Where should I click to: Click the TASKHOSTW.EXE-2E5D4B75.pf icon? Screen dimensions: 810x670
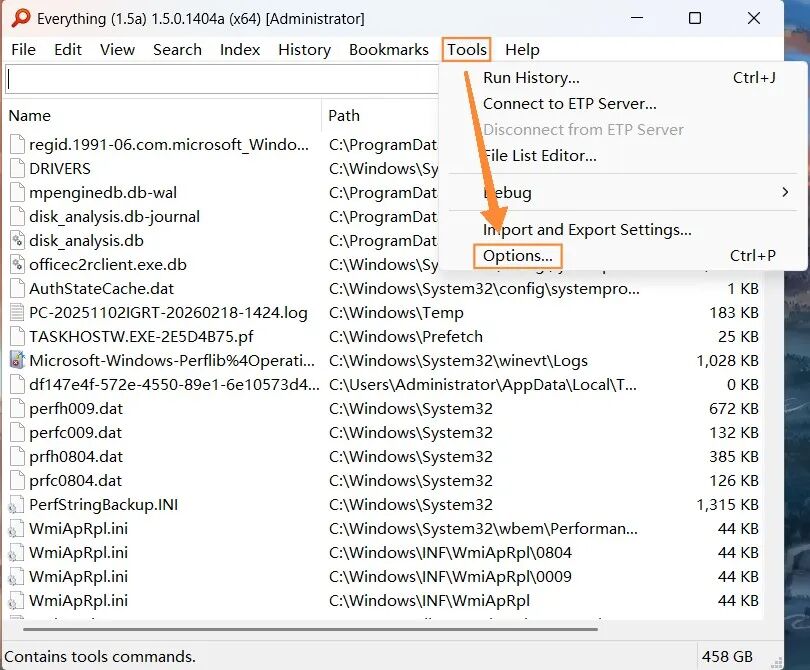17,336
